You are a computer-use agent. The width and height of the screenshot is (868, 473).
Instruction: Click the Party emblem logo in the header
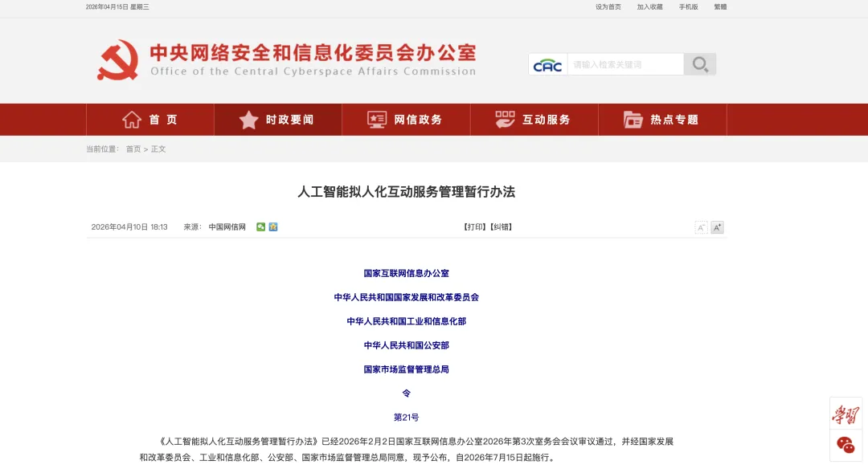(x=118, y=59)
